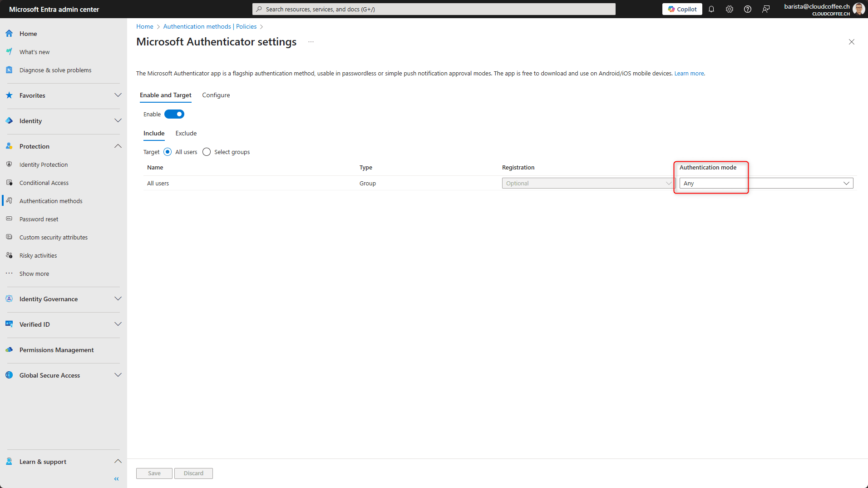Open the help question mark icon
Screen dimensions: 868x488
748,9
